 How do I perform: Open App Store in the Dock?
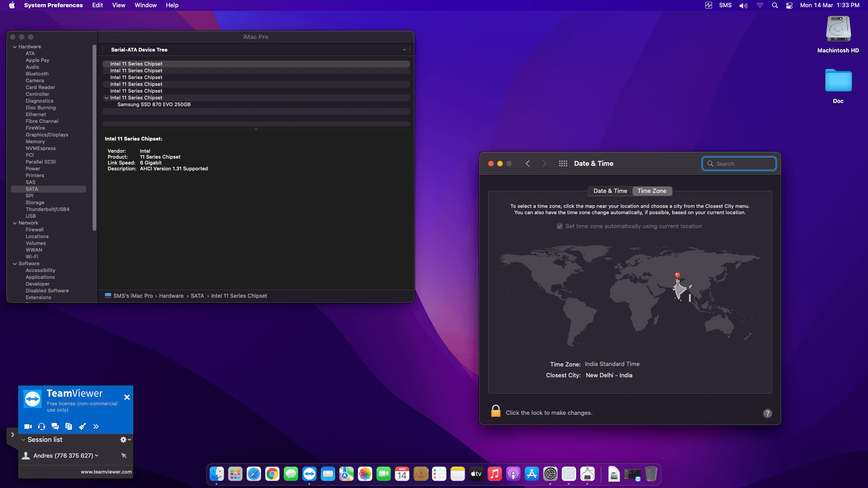(x=532, y=474)
